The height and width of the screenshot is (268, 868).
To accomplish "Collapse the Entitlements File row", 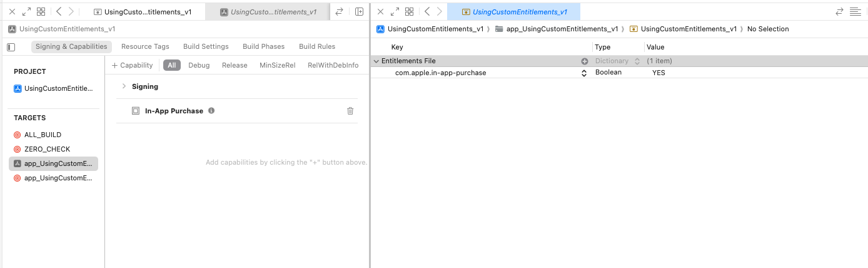I will [x=376, y=61].
